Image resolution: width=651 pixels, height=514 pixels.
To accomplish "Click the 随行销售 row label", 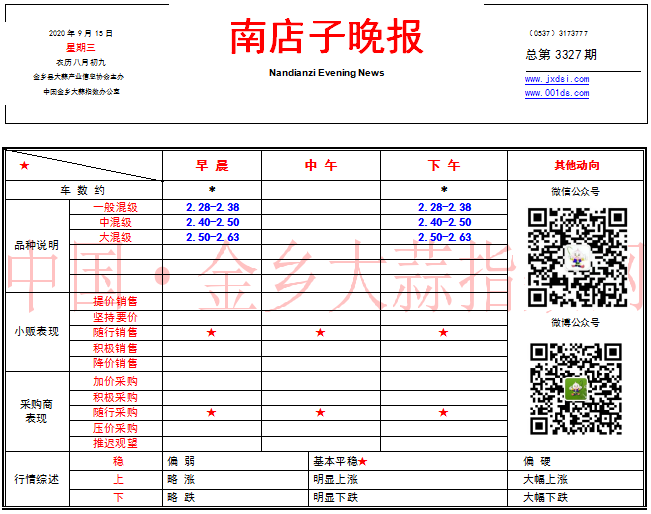I will click(x=115, y=333).
